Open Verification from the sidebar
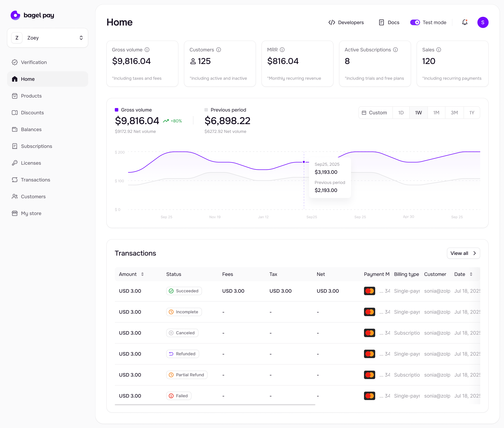 click(x=34, y=62)
